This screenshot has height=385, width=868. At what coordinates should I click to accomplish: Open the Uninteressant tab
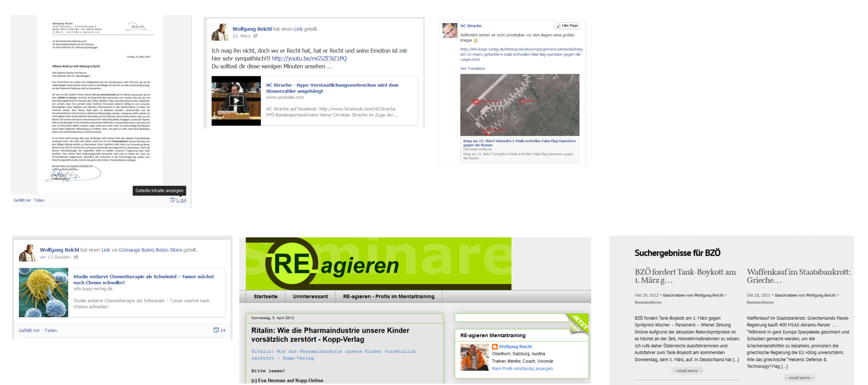(310, 296)
